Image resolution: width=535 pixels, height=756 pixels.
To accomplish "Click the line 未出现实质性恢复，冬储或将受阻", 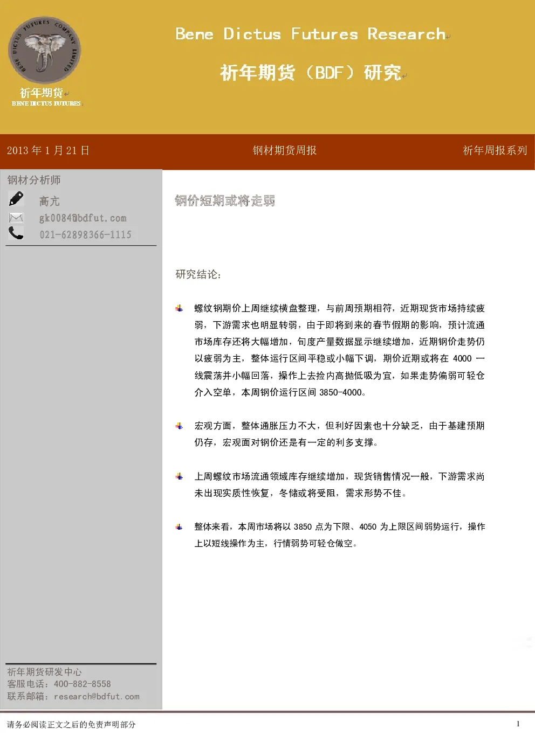I will point(264,493).
